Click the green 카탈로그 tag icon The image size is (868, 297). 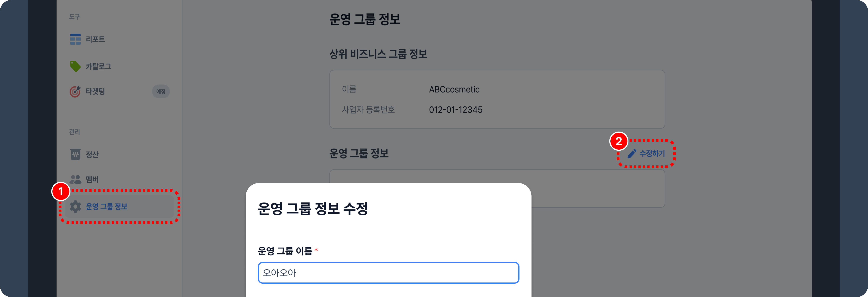75,66
